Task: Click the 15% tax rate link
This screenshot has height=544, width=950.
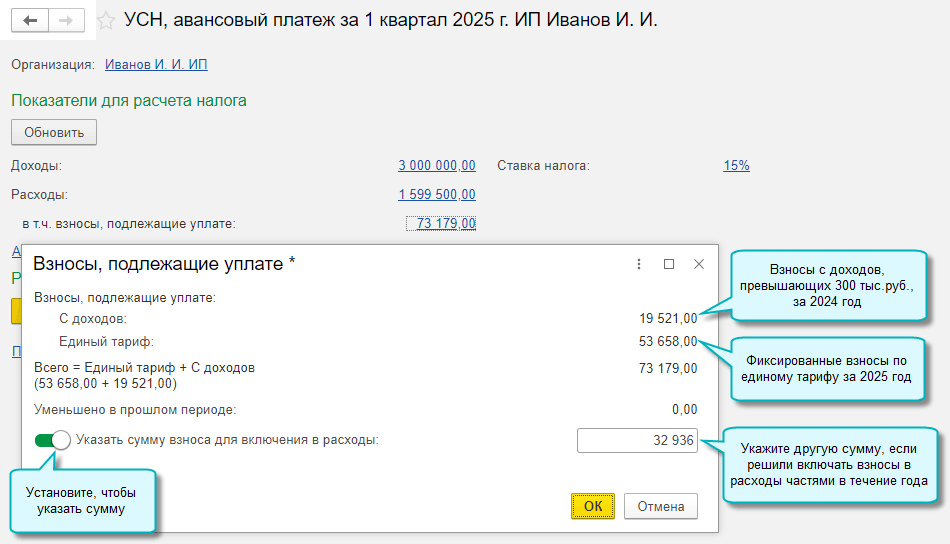Action: point(736,165)
